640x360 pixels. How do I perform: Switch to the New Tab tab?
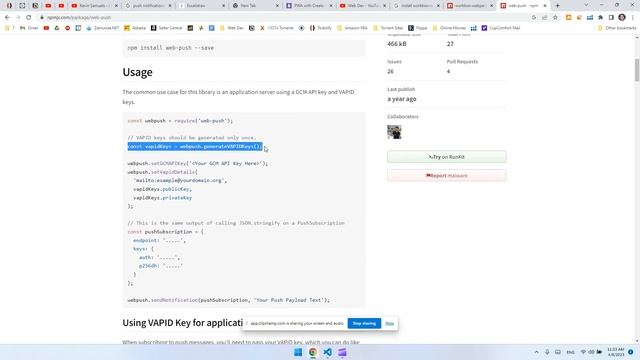click(256, 6)
